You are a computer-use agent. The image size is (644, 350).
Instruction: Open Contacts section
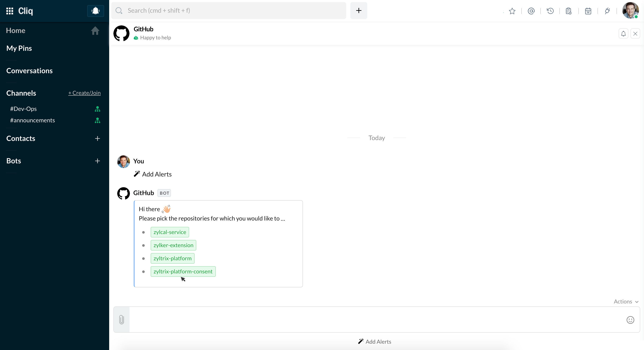tap(21, 139)
